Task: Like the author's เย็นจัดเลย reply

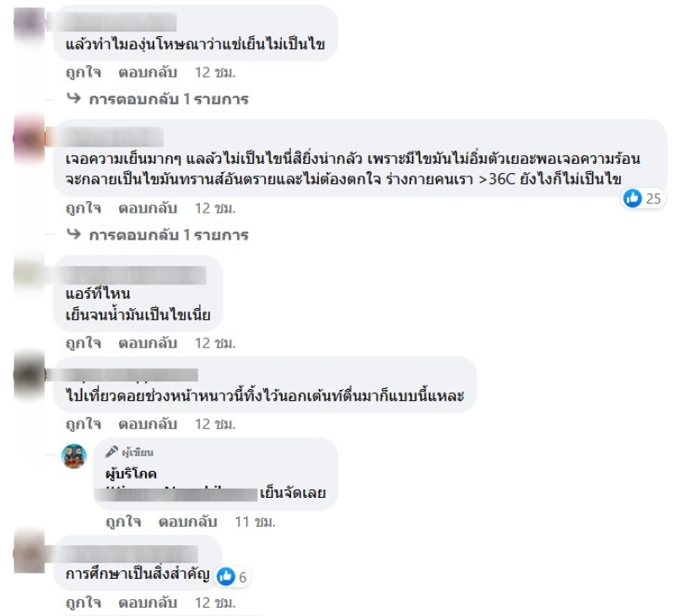Action: point(123,521)
